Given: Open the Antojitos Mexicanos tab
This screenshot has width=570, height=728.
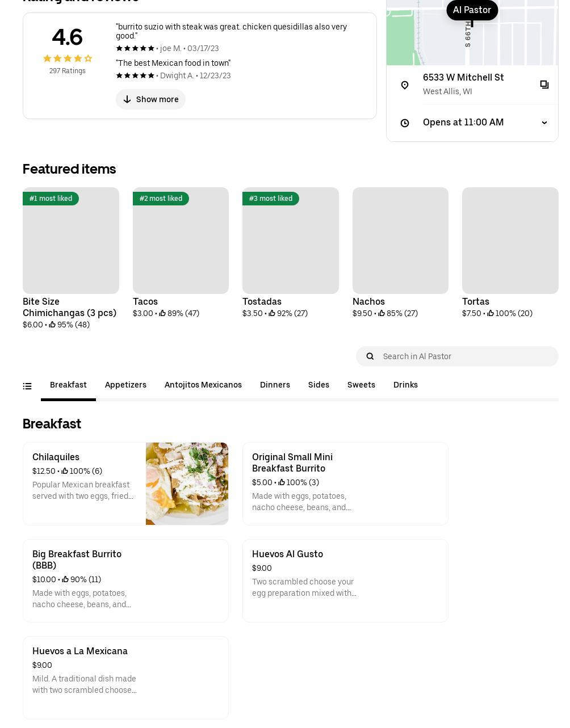Looking at the screenshot, I should (x=203, y=385).
